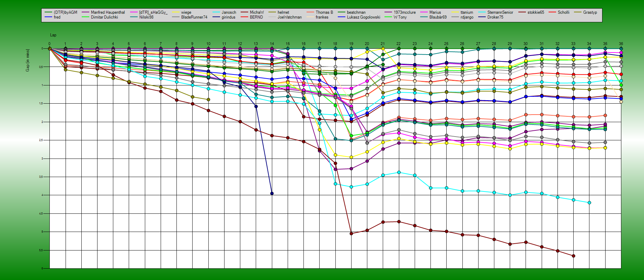
Task: Select frankes in the legend
Action: click(x=322, y=17)
